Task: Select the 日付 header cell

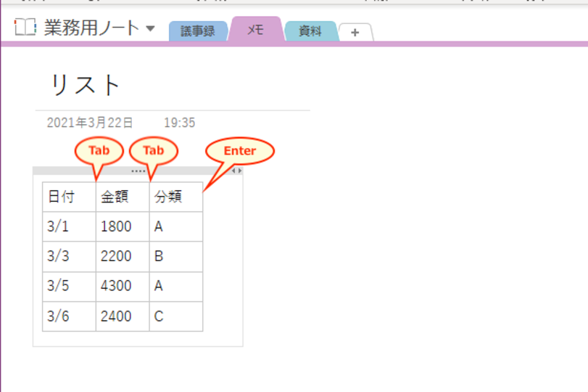Action: (x=70, y=197)
